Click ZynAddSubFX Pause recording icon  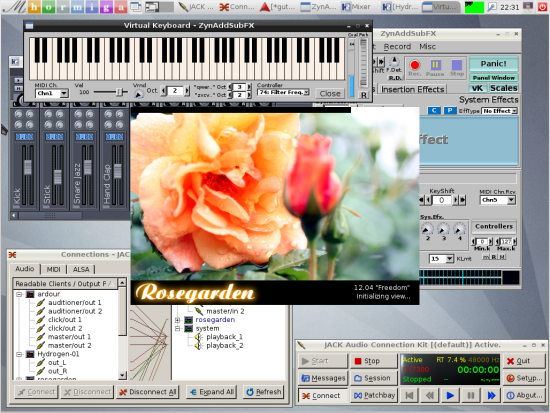[435, 65]
